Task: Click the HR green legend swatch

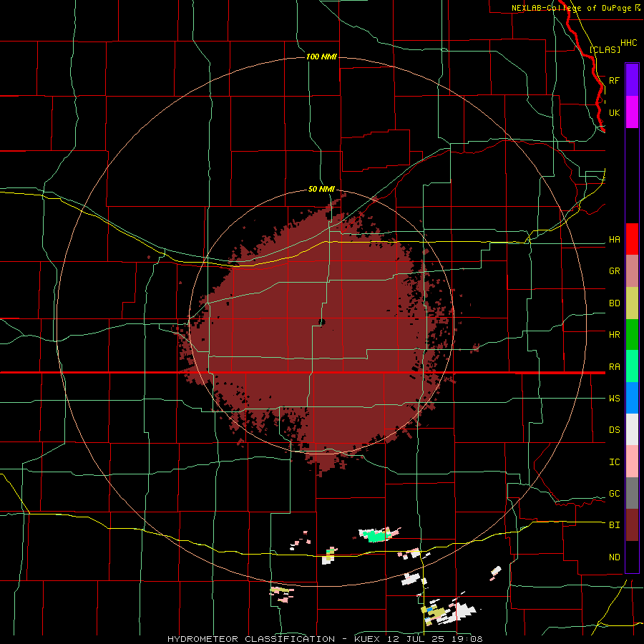Action: coord(632,334)
